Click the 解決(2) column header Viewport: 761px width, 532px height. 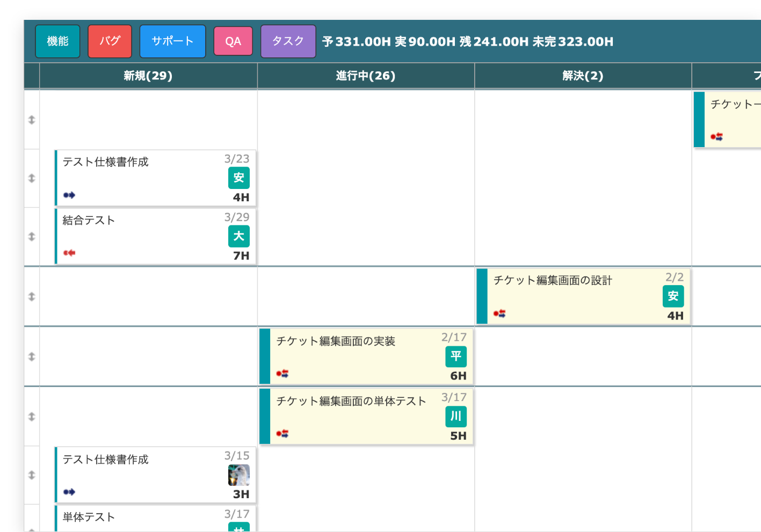pyautogui.click(x=583, y=76)
